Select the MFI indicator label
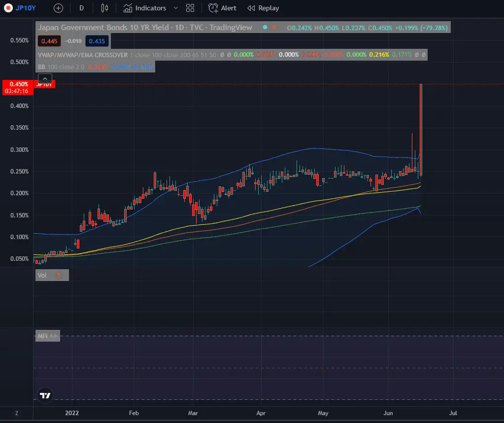 click(x=42, y=336)
